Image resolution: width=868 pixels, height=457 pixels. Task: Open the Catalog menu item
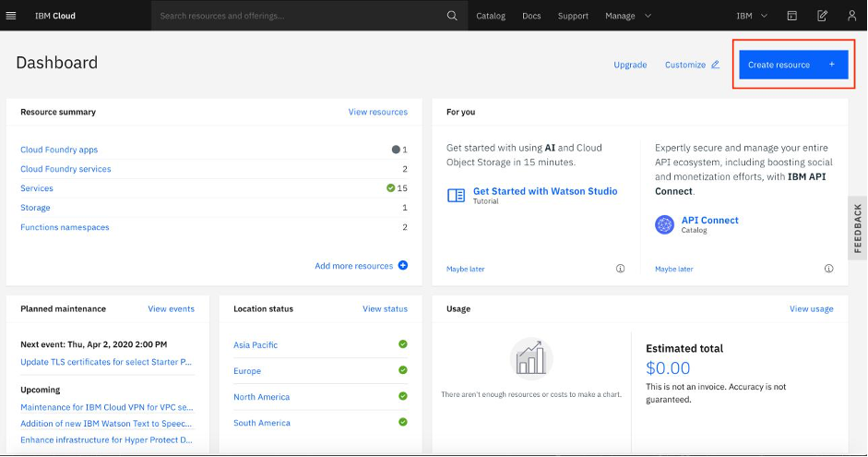[491, 16]
